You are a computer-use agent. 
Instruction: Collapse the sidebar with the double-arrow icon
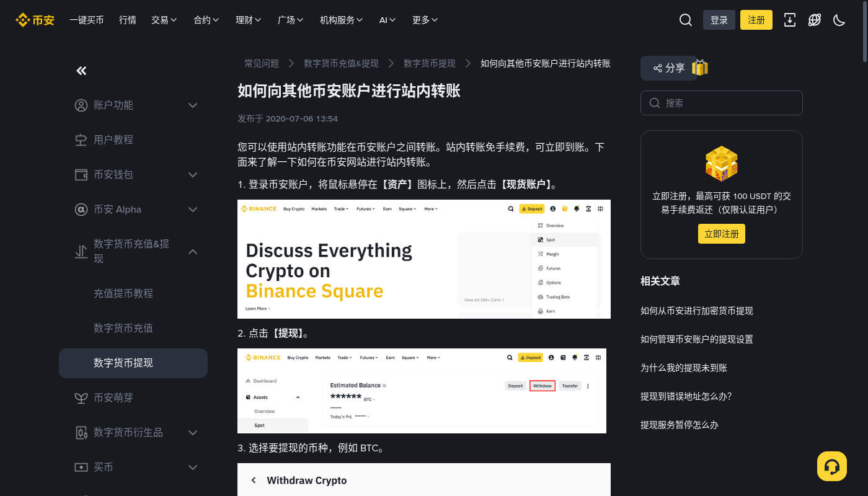click(x=81, y=71)
